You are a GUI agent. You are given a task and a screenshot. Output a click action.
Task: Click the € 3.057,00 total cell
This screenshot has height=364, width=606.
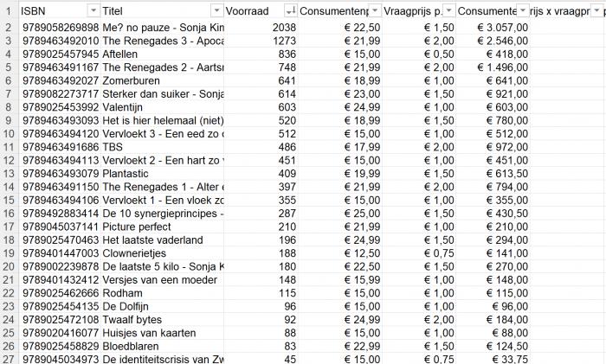[x=493, y=28]
